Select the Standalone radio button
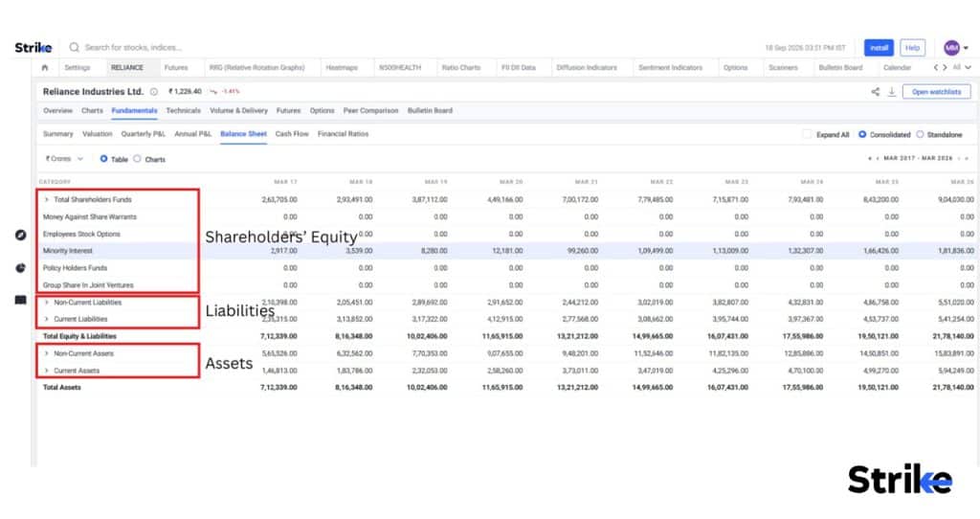The image size is (980, 519). (920, 134)
